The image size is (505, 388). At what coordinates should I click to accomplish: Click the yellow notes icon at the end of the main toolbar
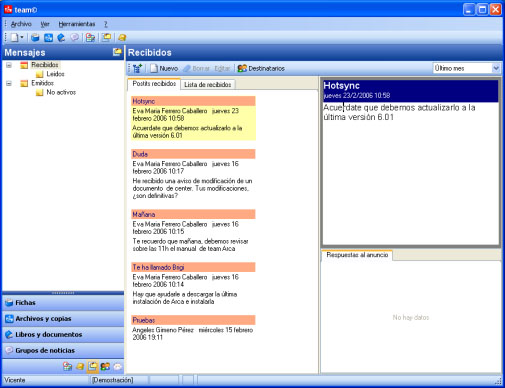[x=122, y=38]
